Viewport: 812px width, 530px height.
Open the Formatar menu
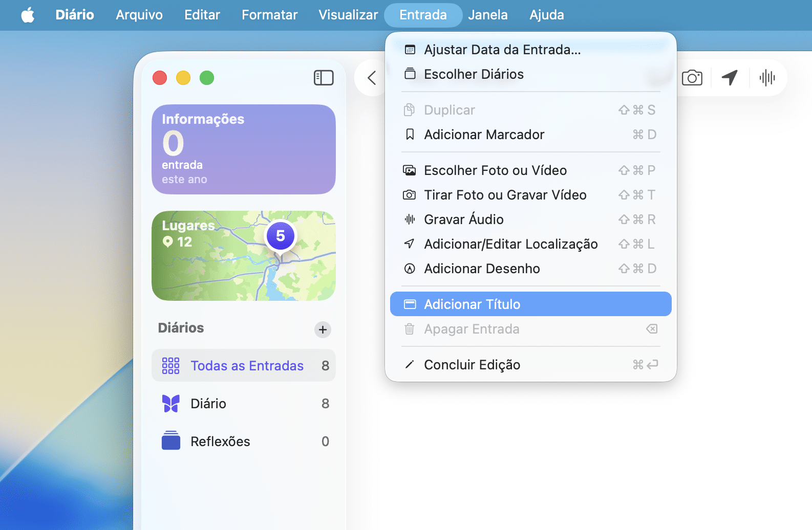(269, 15)
